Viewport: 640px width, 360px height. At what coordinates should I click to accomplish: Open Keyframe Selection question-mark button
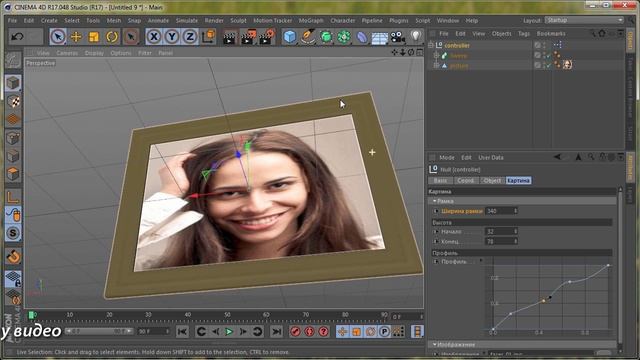coord(324,332)
